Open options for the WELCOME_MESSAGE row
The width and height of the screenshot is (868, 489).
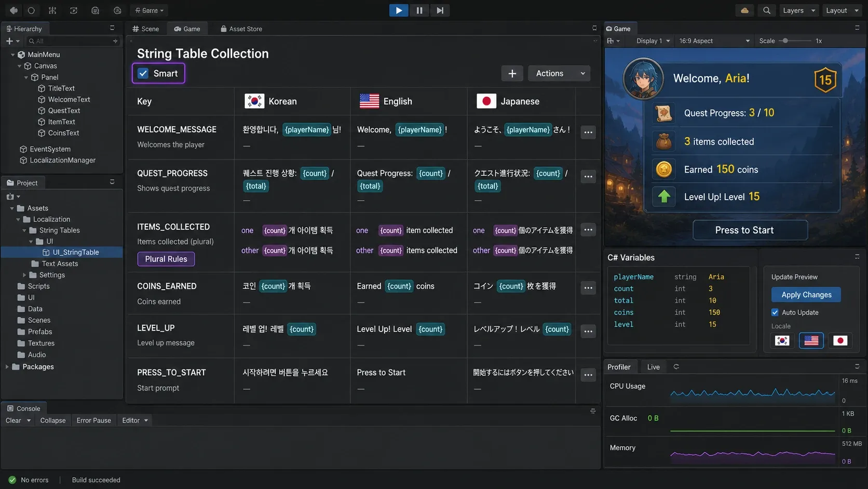tap(588, 133)
